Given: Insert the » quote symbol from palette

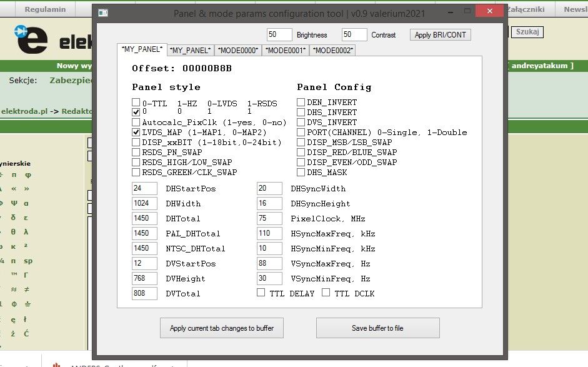Looking at the screenshot, I should (27, 189).
